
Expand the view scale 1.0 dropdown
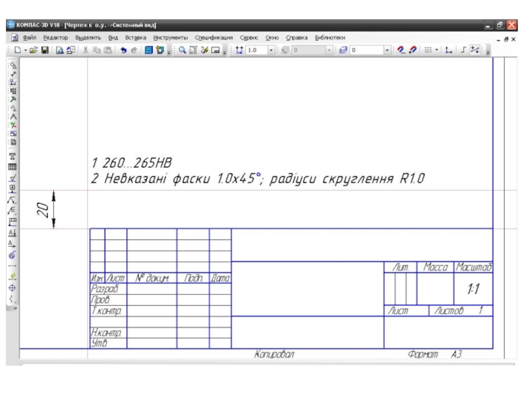pyautogui.click(x=271, y=50)
